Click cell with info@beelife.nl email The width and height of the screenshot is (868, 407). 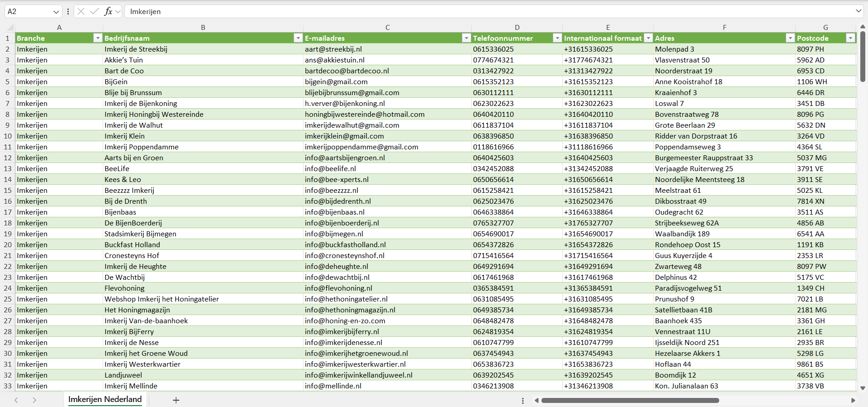point(330,168)
